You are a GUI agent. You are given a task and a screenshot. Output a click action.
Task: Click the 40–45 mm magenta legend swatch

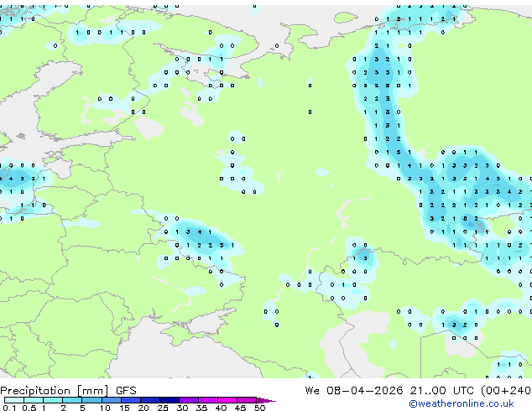(227, 400)
